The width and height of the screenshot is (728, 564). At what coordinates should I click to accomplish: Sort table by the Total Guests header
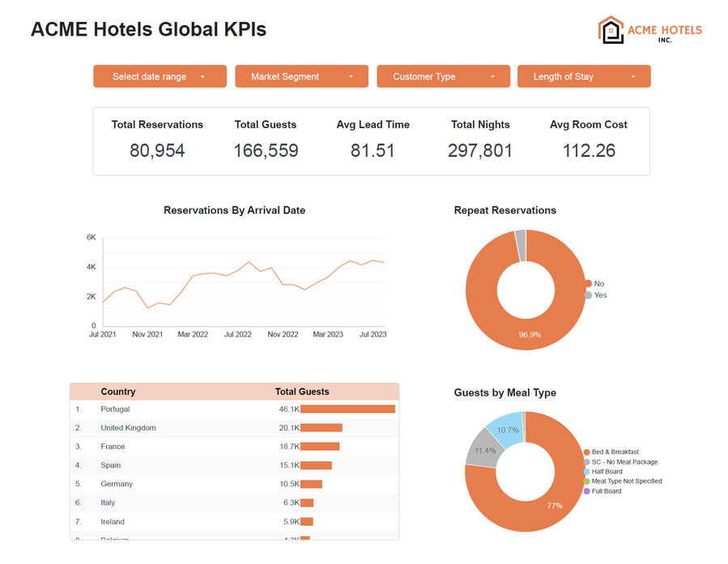[x=302, y=392]
